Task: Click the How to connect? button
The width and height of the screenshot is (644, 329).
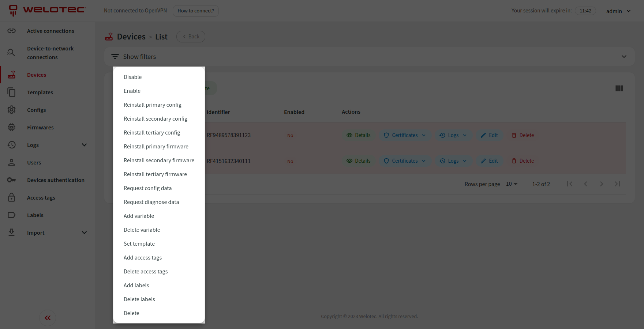Action: coord(196,11)
